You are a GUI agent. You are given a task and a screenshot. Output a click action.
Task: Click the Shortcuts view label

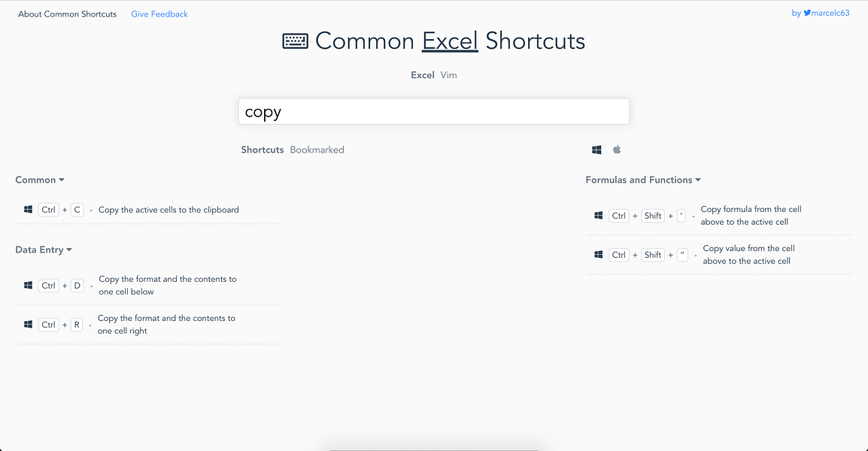tap(262, 150)
